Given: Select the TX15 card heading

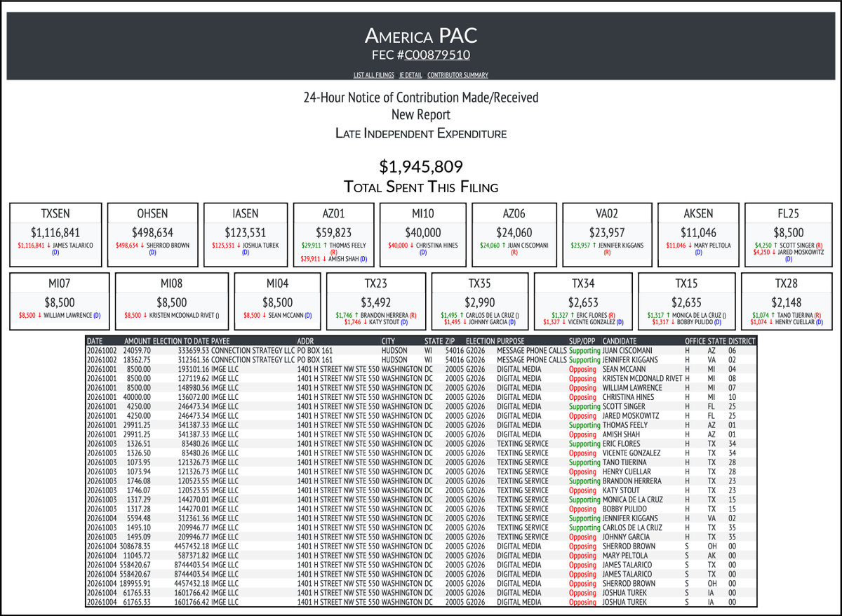Looking at the screenshot, I should pos(687,283).
